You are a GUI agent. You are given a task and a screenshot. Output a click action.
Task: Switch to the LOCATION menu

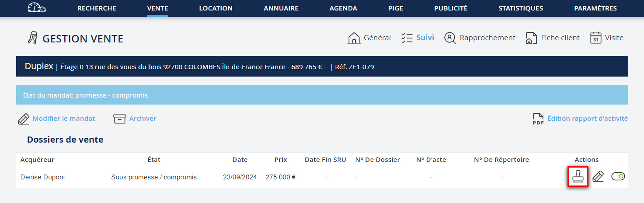216,8
